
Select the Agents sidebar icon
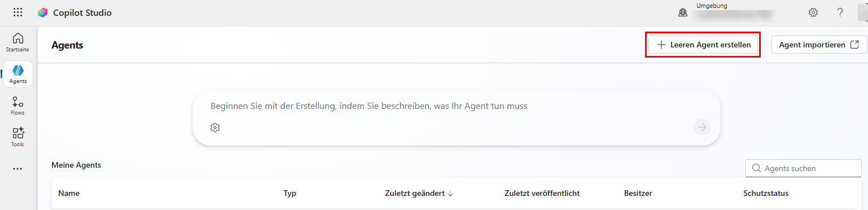[x=18, y=74]
